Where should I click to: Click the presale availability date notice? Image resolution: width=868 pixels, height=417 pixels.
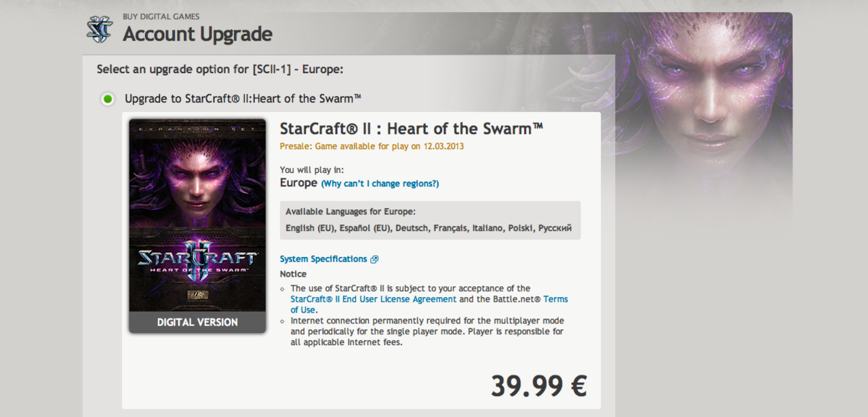372,145
